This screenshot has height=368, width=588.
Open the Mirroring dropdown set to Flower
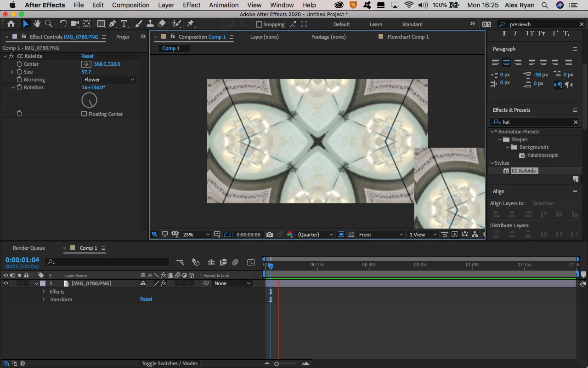(109, 80)
